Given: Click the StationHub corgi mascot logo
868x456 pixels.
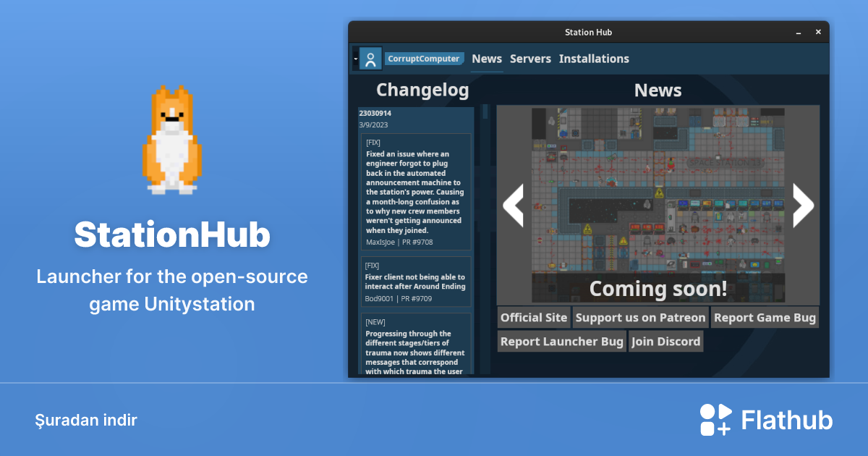Looking at the screenshot, I should point(171,138).
